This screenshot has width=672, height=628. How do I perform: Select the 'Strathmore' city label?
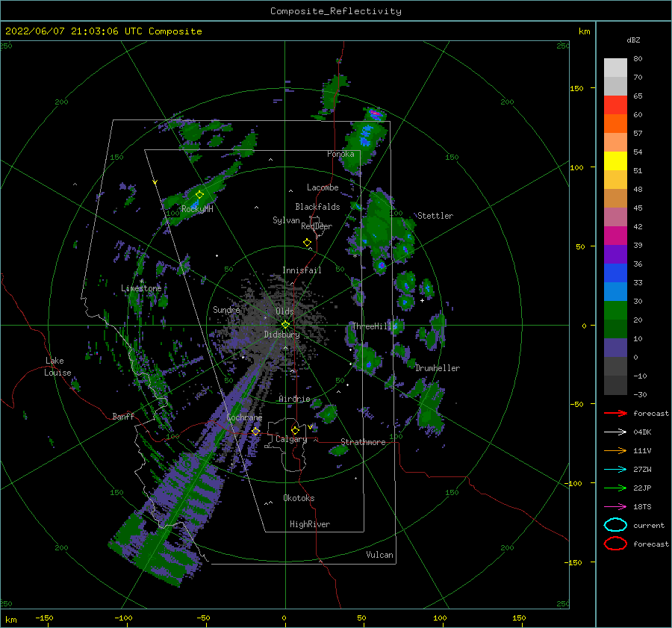(363, 442)
